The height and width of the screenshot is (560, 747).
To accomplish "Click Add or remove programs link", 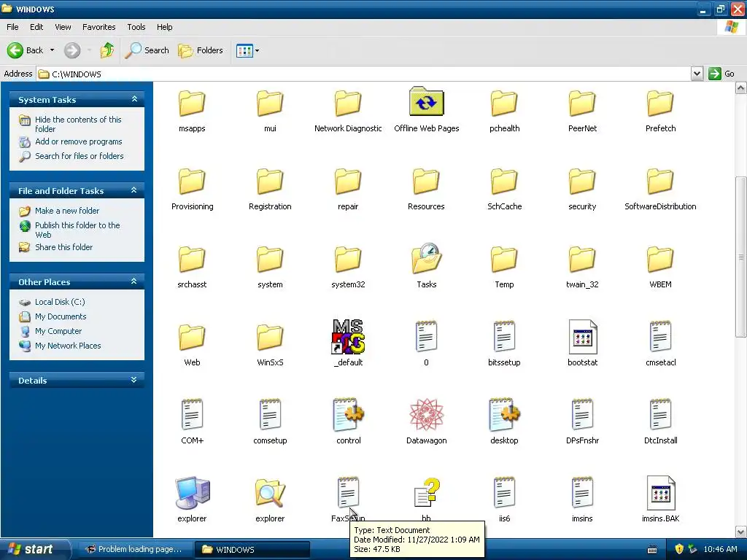I will (x=79, y=142).
